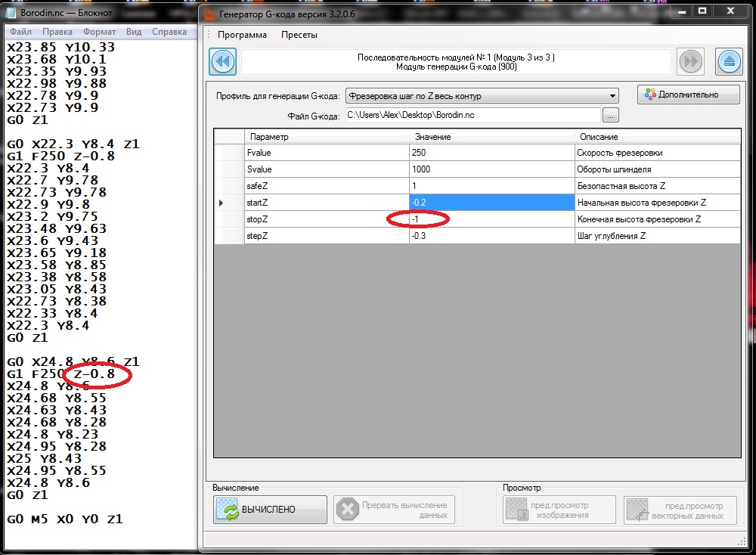This screenshot has height=555, width=756.
Task: Open the profile dropdown Фрезеровка шаг по Z
Action: (x=482, y=96)
